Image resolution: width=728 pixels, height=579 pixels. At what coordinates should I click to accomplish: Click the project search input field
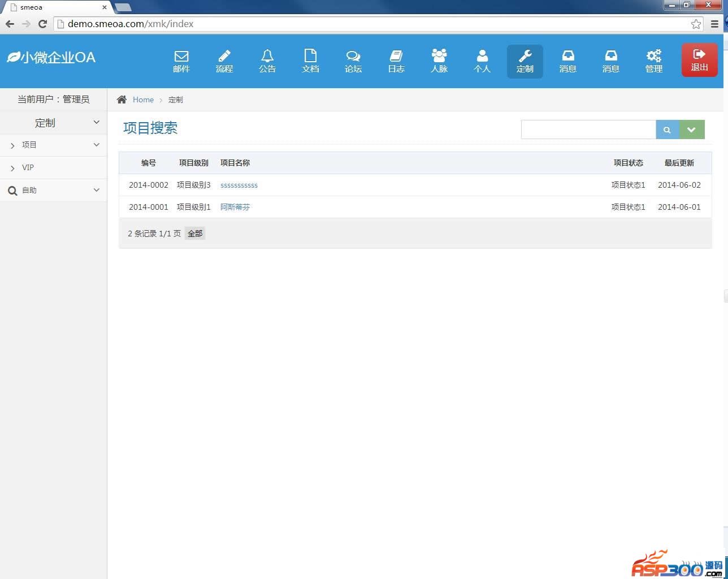point(588,129)
